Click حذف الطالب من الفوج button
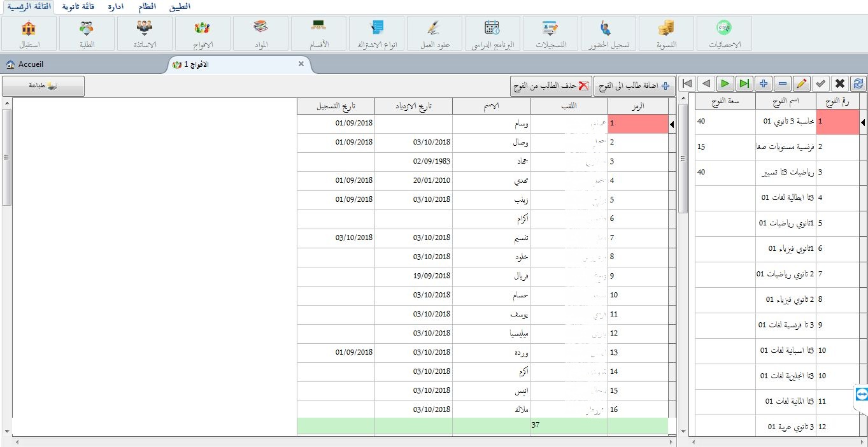868x447 pixels. point(551,86)
